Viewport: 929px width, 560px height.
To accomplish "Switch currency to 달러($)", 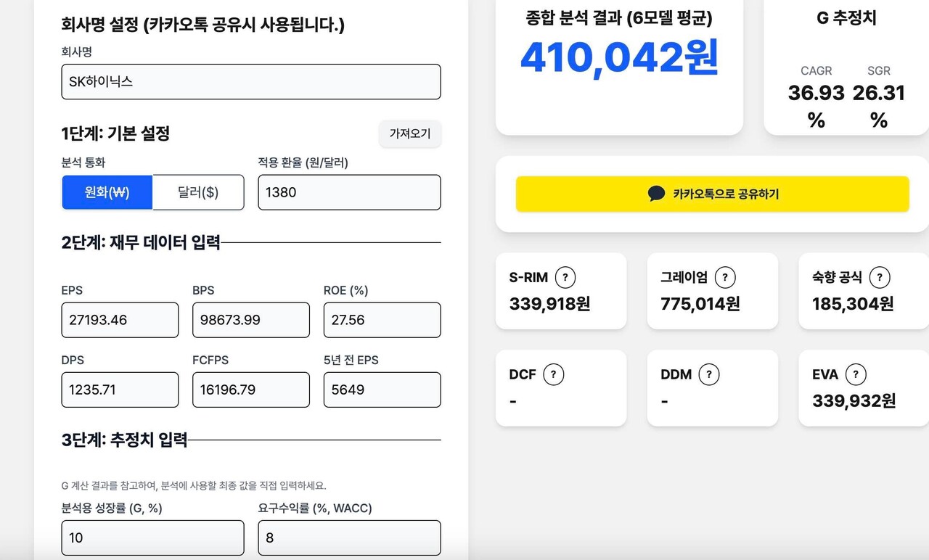I will 199,192.
